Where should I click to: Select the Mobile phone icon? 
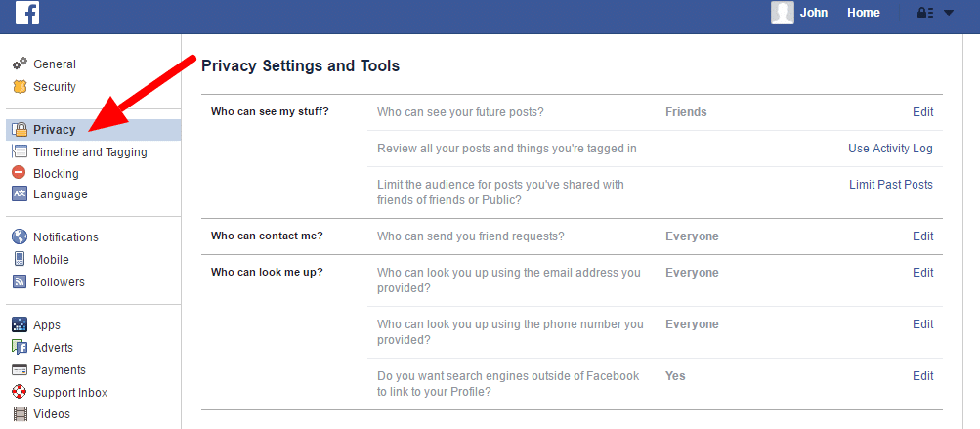click(20, 260)
